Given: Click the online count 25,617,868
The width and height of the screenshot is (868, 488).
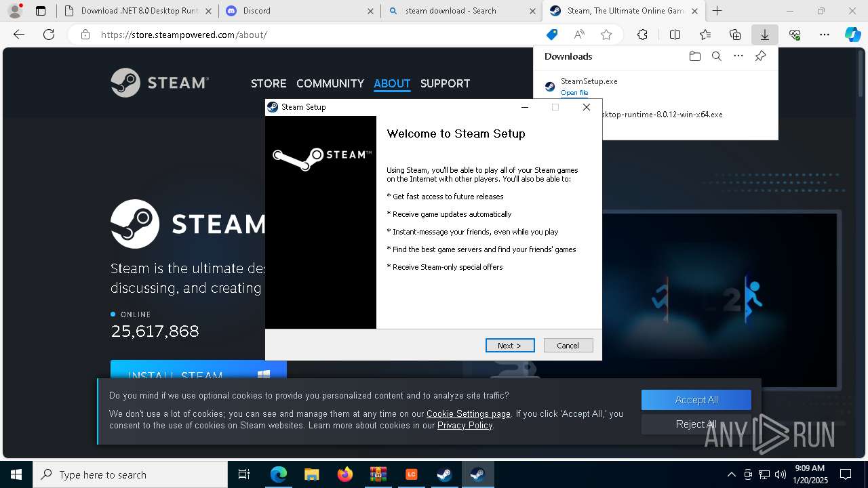Looking at the screenshot, I should [155, 331].
